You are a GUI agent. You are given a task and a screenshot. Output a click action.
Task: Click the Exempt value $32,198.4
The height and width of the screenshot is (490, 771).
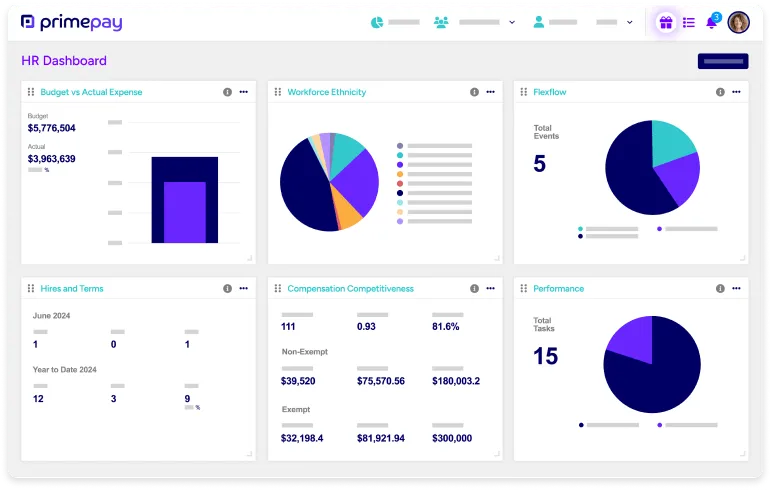302,438
